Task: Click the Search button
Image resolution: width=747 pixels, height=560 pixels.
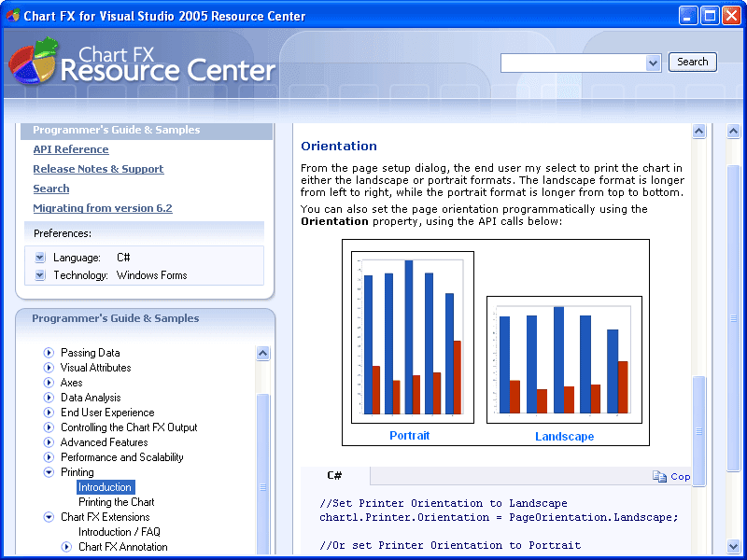Action: [692, 62]
